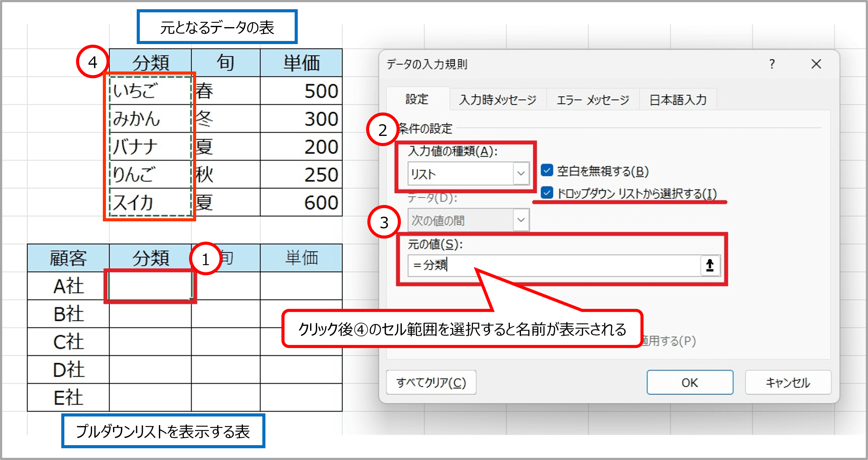Switch to the 入力時メッセージ tab
The width and height of the screenshot is (868, 460).
click(497, 100)
